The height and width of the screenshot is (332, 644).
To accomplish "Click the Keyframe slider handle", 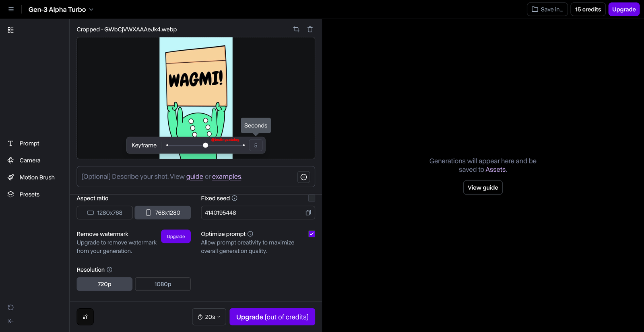I will click(x=206, y=145).
